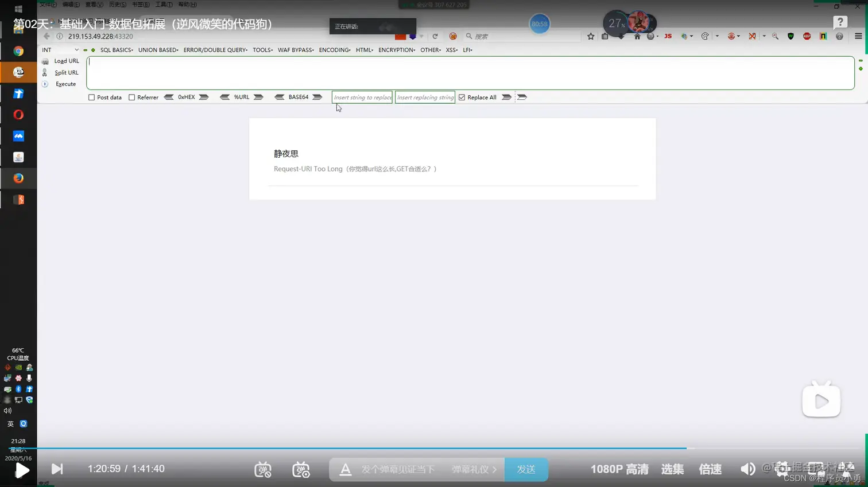Open the 倍速 playback speed option
This screenshot has height=487, width=868.
point(710,469)
